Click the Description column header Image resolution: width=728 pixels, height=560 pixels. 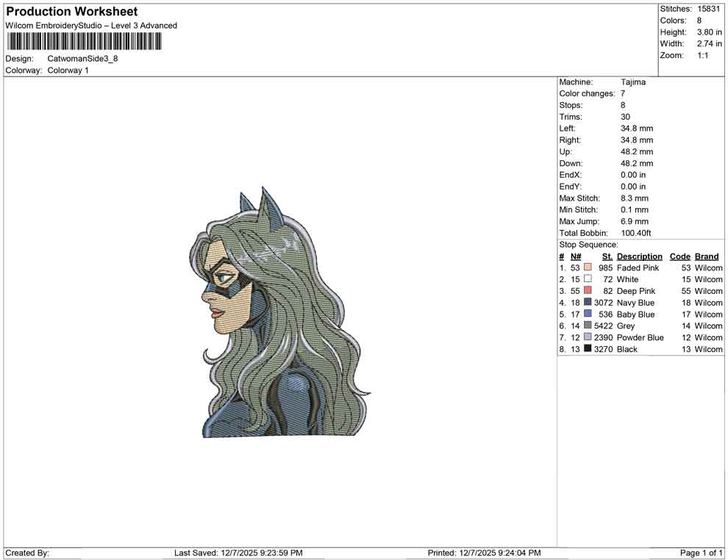[639, 256]
